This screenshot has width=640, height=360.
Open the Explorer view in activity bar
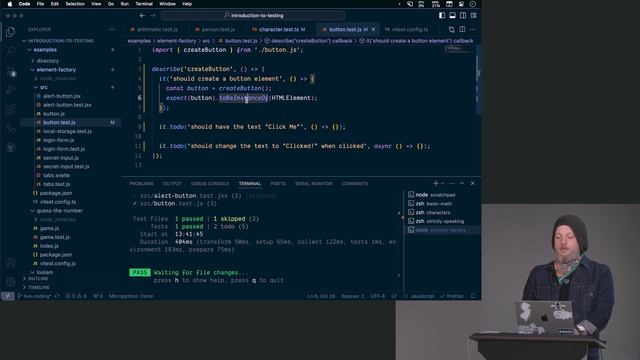(11, 31)
